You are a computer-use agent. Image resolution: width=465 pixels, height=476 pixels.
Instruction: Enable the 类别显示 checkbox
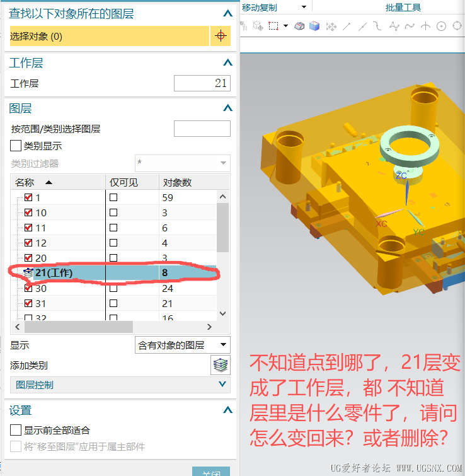coord(16,146)
